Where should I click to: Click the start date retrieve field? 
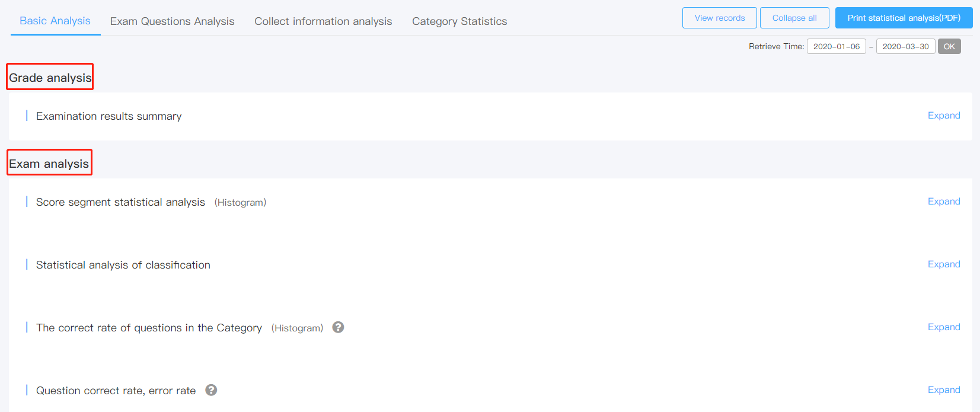836,46
